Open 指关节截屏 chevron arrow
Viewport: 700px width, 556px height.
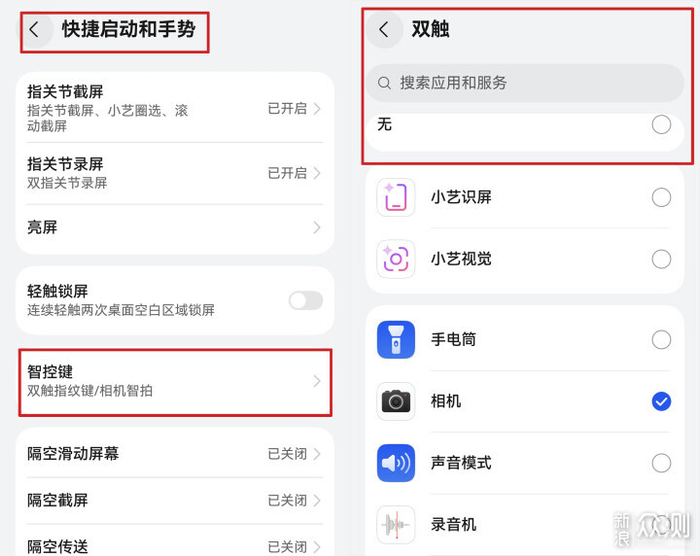317,108
